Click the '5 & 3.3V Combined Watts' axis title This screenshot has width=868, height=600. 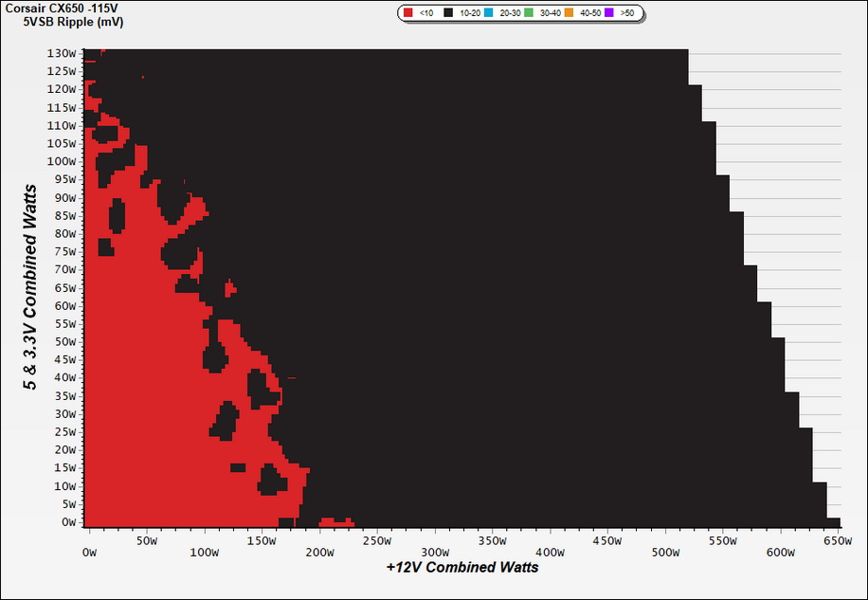click(x=31, y=287)
